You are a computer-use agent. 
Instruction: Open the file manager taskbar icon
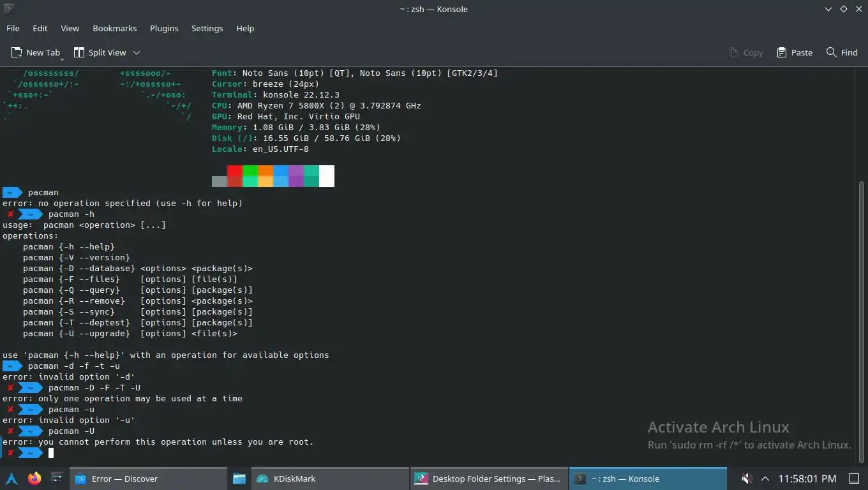pos(239,478)
